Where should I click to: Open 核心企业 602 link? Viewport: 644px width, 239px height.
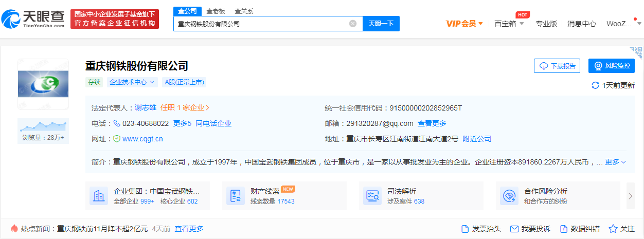(x=179, y=201)
